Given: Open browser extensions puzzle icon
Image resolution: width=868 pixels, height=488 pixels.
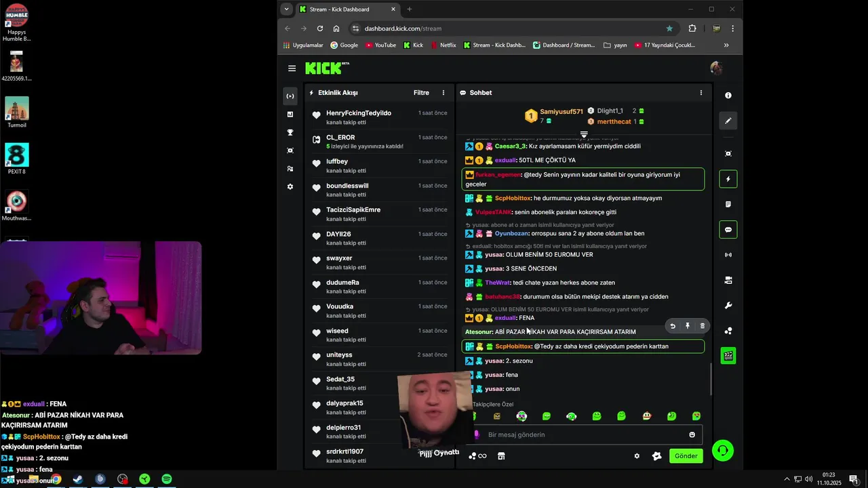Looking at the screenshot, I should pos(692,28).
